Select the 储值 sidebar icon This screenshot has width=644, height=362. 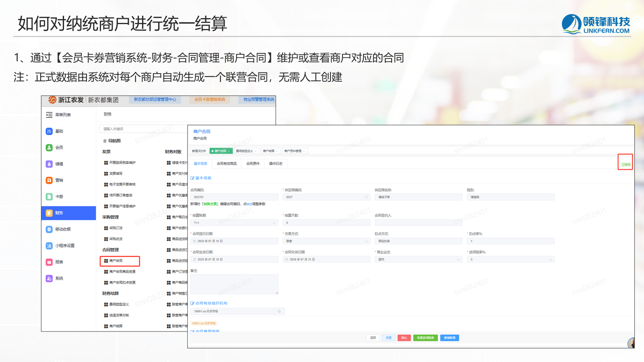click(x=49, y=164)
